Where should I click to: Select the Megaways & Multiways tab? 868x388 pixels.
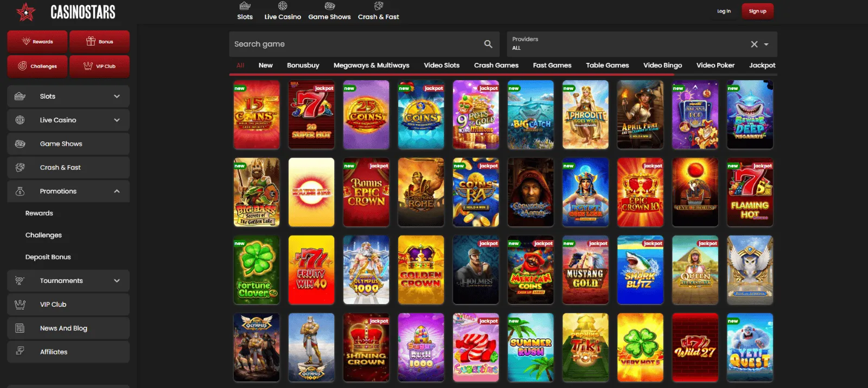(x=371, y=65)
